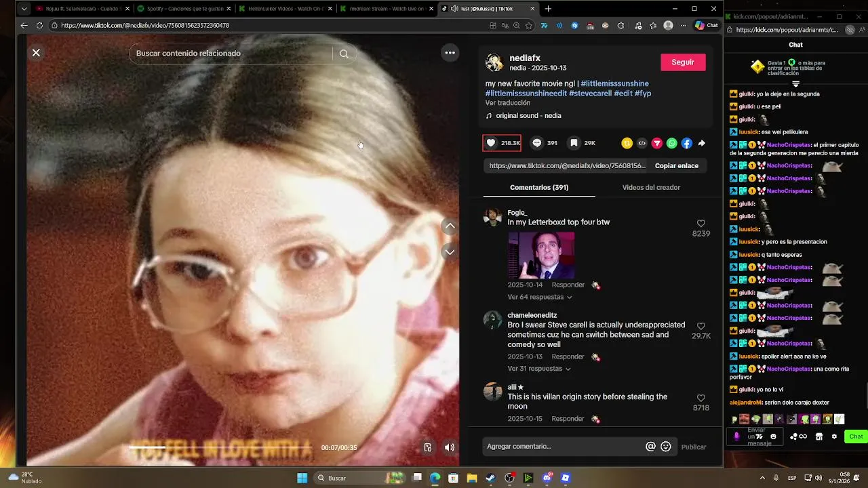Switch to the HellenLuiker Videos browser tab
Viewport: 868px width, 488px height.
tap(285, 9)
